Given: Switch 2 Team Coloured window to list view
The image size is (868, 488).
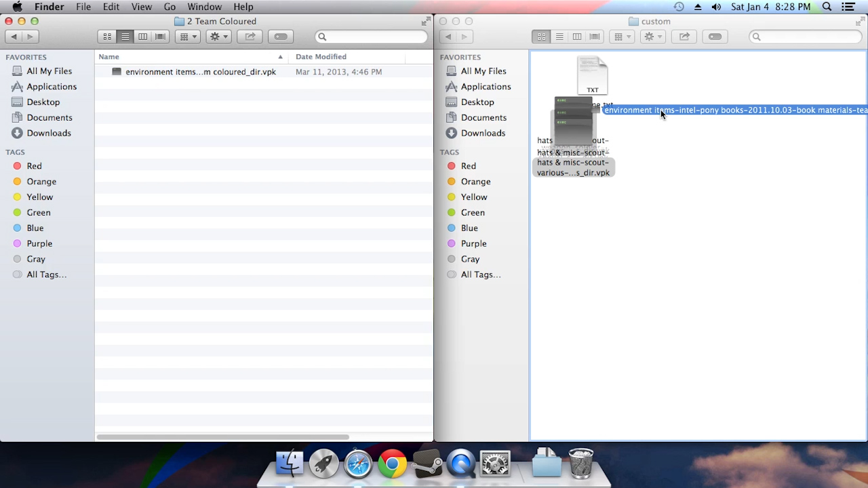Looking at the screenshot, I should [x=125, y=37].
